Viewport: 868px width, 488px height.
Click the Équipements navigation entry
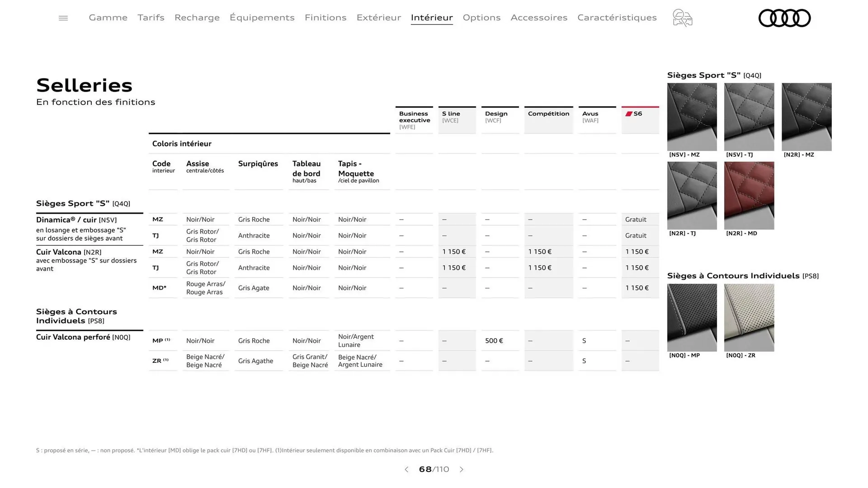[262, 18]
